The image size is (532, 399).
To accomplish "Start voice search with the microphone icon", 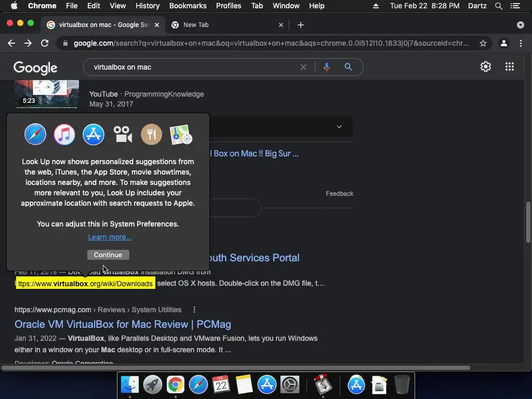I will [326, 67].
